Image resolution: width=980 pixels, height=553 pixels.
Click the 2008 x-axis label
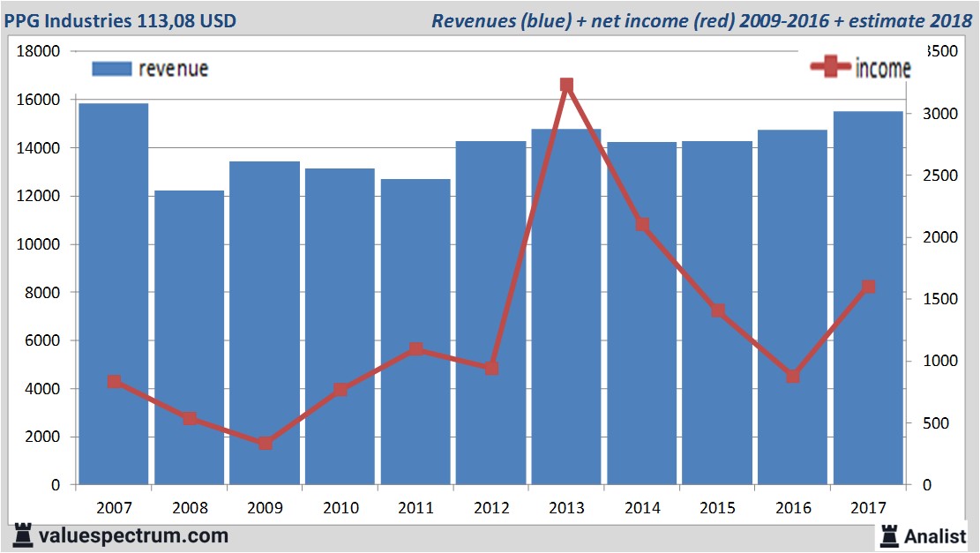click(190, 507)
